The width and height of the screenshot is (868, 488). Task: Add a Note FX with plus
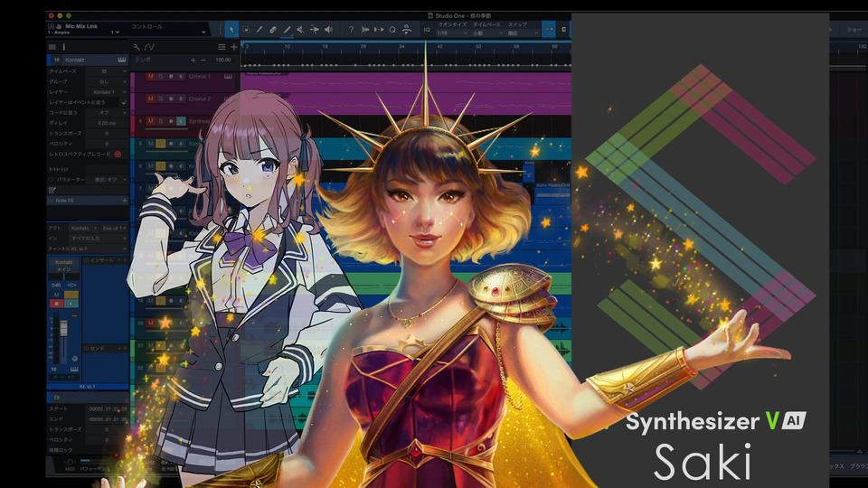coord(125,201)
